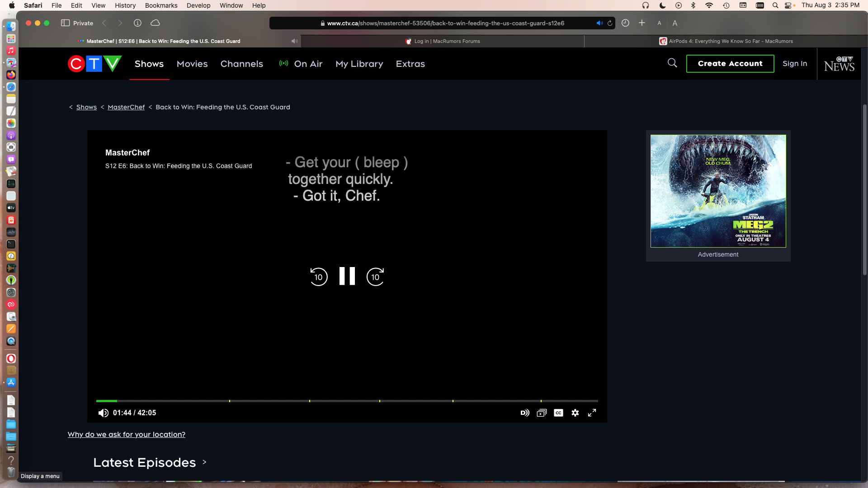Open CTV News logo link
The image size is (868, 488).
[x=839, y=64]
